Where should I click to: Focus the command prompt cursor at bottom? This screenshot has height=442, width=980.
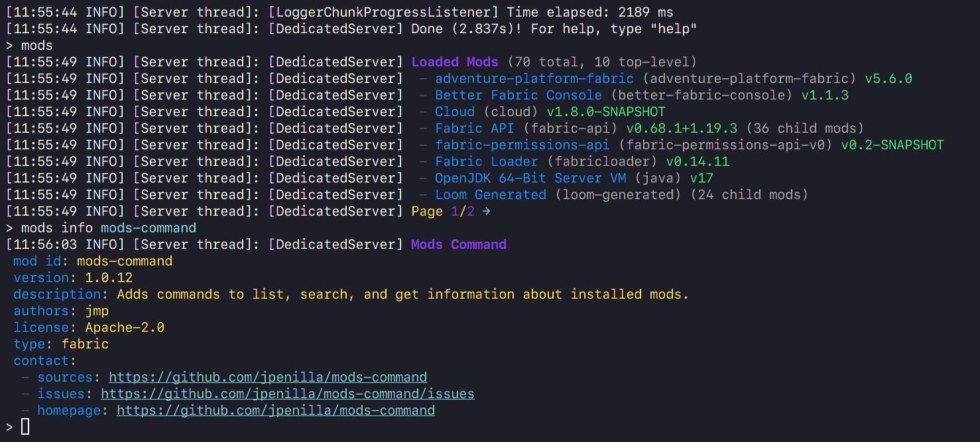pyautogui.click(x=25, y=427)
